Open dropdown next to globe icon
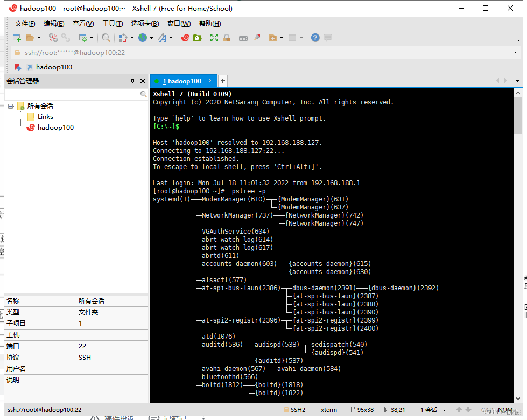527x420 pixels. coord(152,38)
